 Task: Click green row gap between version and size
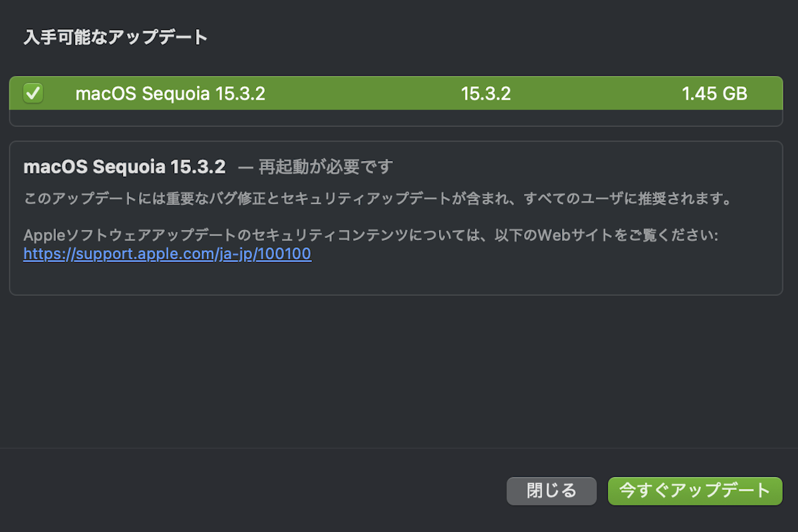pos(595,94)
